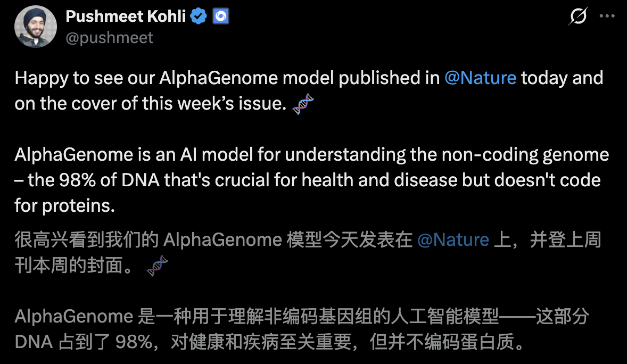The width and height of the screenshot is (627, 364).
Task: Click the @pushmeet username handle
Action: pyautogui.click(x=109, y=37)
